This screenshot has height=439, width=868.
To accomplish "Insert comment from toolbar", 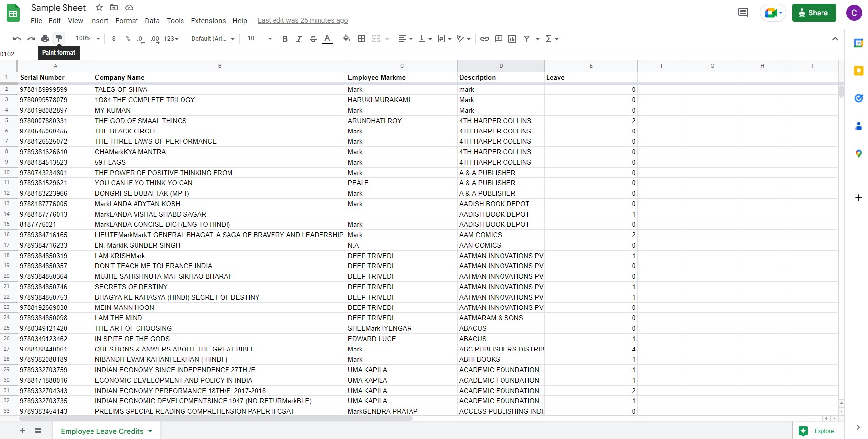I will [x=499, y=39].
